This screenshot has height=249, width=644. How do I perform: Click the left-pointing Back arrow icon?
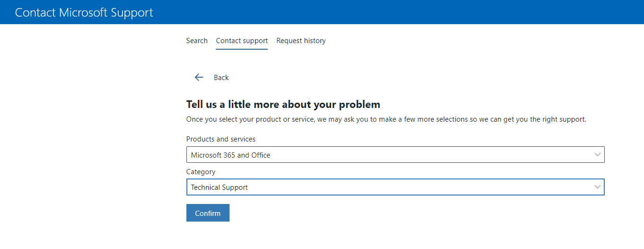[199, 77]
